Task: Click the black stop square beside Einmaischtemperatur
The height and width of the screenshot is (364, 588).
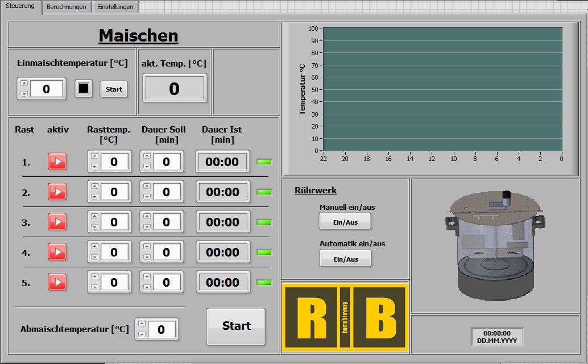Action: pyautogui.click(x=84, y=89)
